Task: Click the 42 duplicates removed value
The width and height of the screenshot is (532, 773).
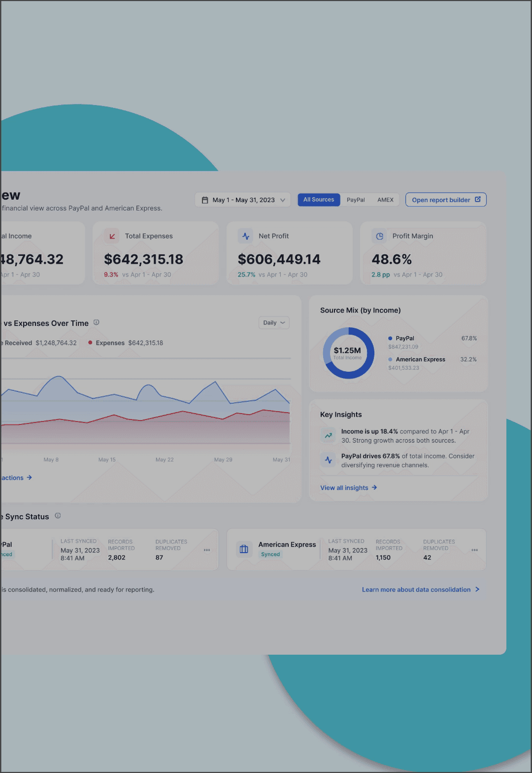Action: click(x=427, y=558)
